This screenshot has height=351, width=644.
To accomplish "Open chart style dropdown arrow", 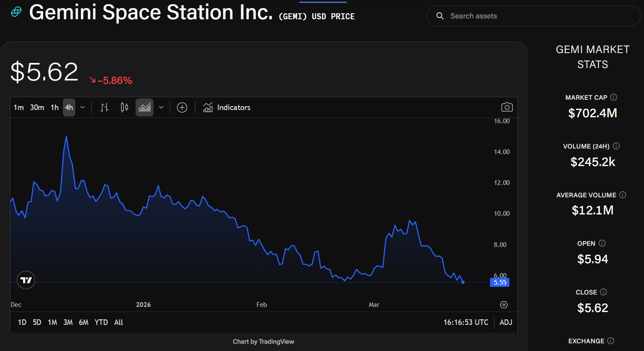I will click(161, 107).
